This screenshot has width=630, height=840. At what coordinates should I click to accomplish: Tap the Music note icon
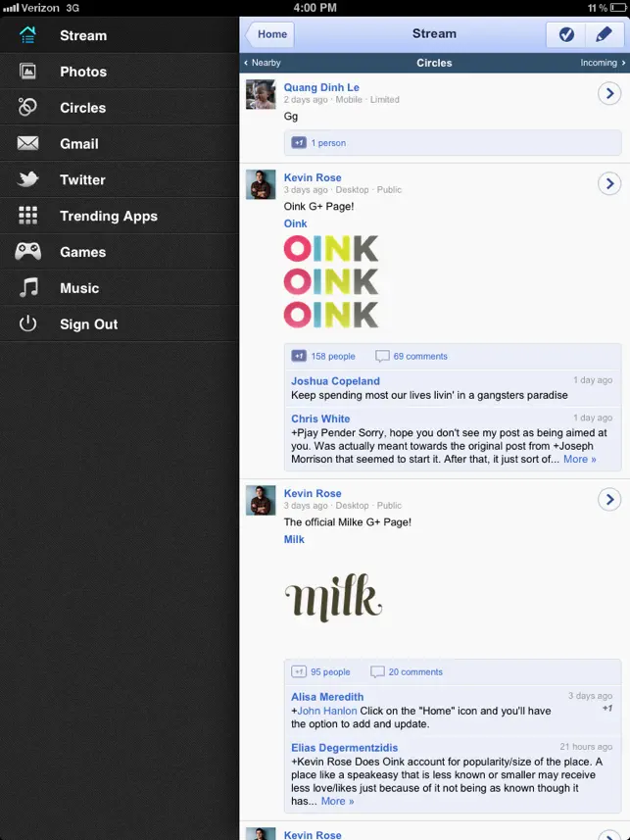(29, 288)
